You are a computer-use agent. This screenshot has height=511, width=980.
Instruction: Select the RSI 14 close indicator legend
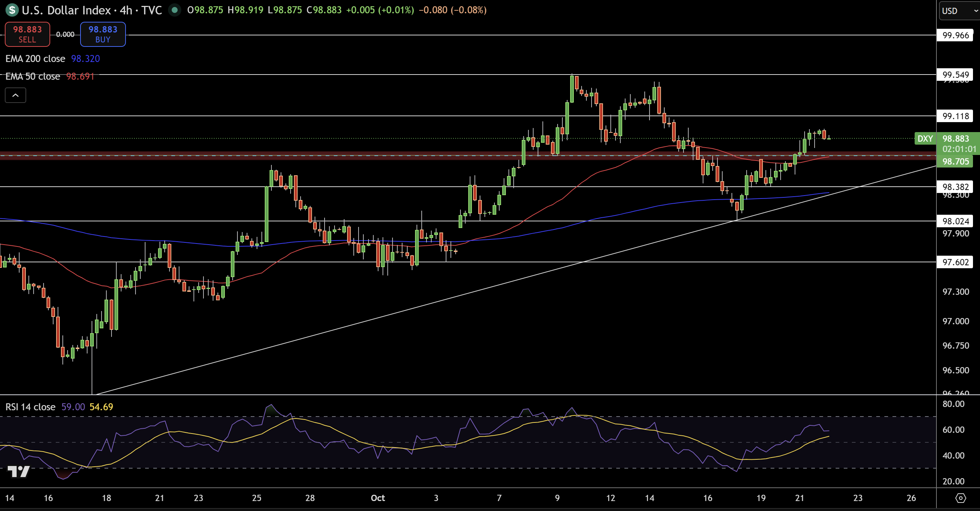tap(30, 407)
